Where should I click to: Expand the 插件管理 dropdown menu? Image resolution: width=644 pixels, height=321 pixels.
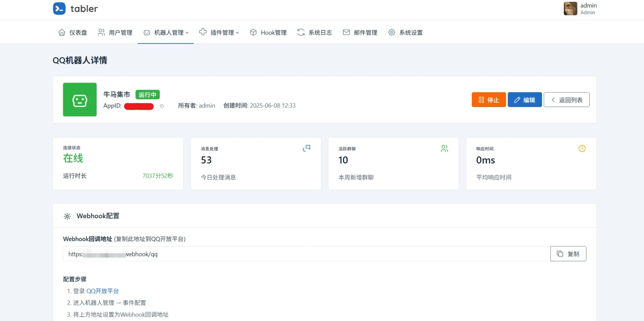[219, 32]
